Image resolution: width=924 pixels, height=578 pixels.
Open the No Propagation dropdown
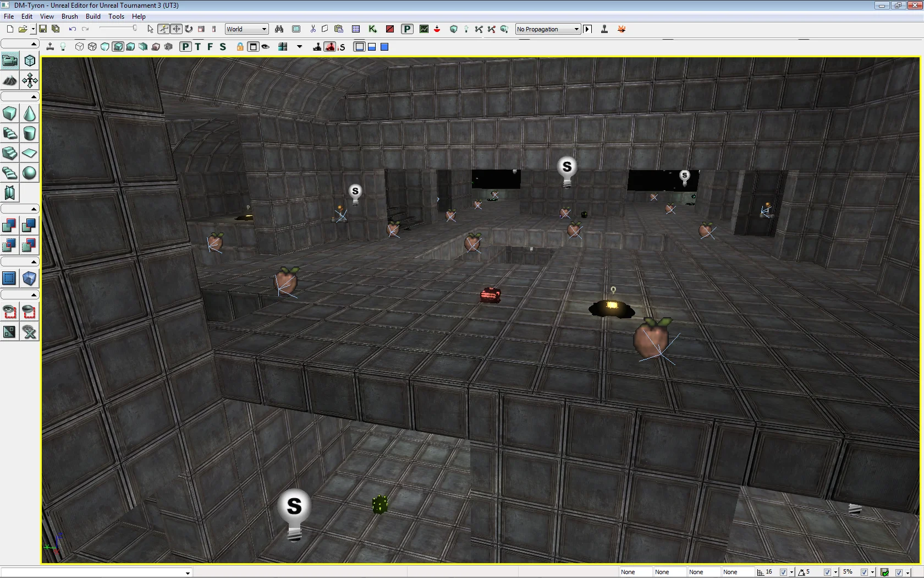point(548,29)
